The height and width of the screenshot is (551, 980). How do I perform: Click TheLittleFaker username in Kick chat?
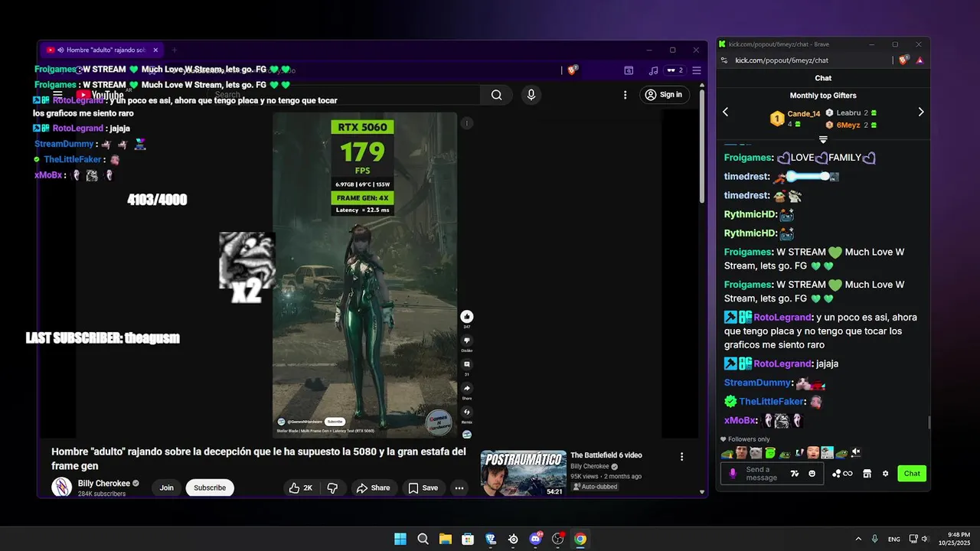[772, 402]
